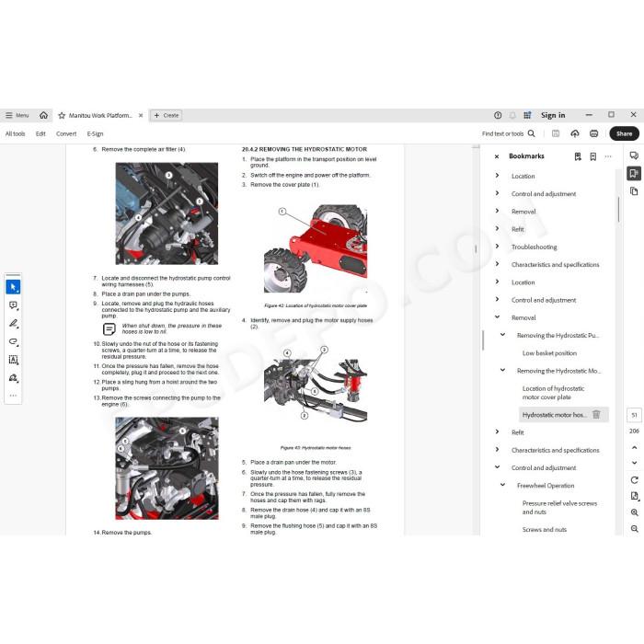Go to previous page arrow
This screenshot has height=644, width=644.
pos(634,448)
